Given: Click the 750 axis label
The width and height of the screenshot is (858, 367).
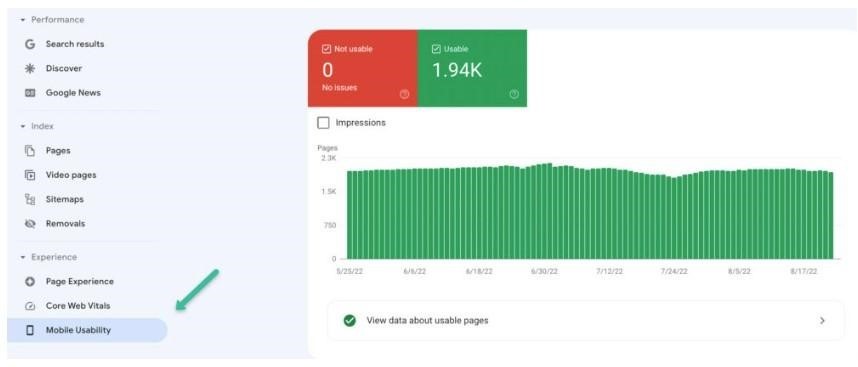Looking at the screenshot, I should click(330, 225).
